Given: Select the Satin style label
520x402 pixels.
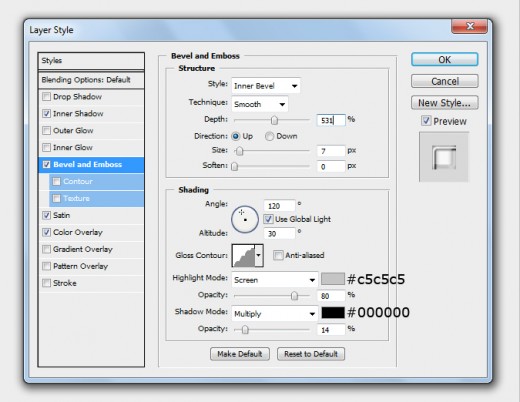Looking at the screenshot, I should click(62, 215).
